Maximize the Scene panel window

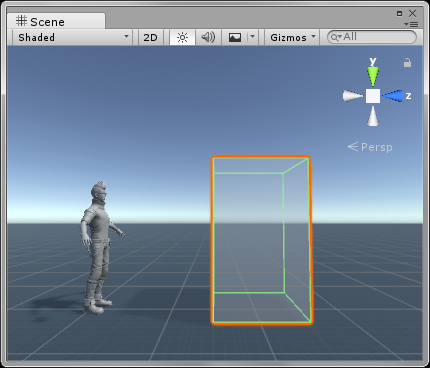tap(400, 13)
